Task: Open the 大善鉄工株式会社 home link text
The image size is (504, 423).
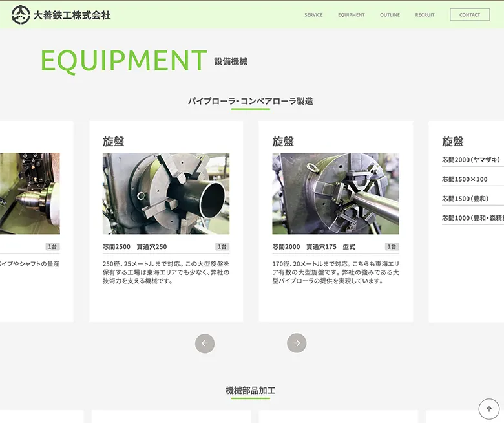Action: (x=72, y=15)
